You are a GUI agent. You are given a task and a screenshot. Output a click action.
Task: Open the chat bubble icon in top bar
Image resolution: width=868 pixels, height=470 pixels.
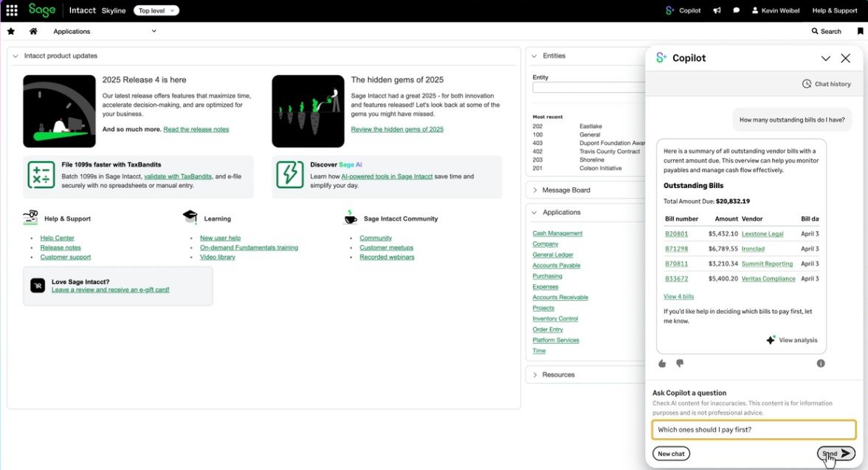737,10
